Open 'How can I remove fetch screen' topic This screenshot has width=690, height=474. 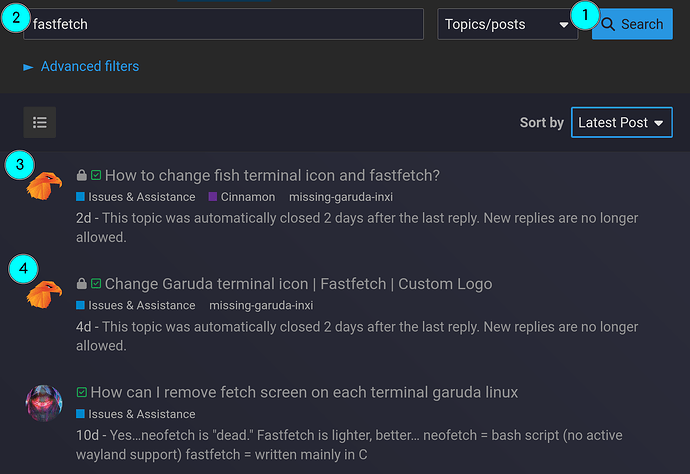304,392
